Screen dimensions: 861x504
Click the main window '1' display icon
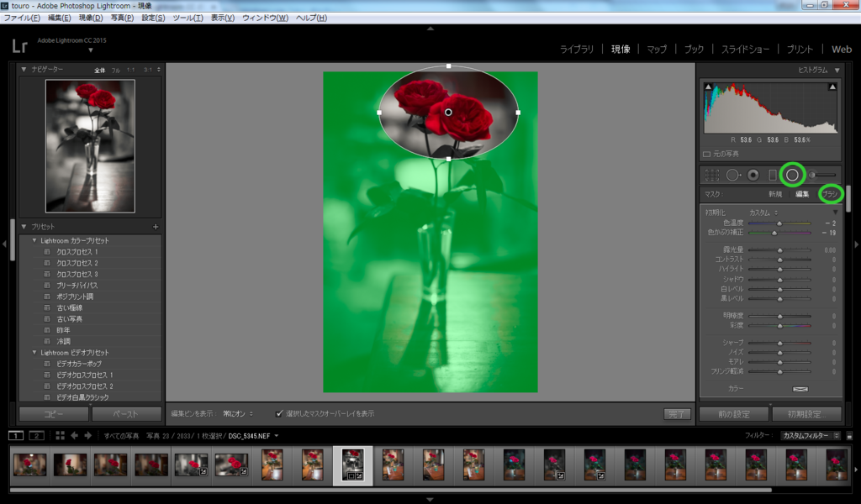(16, 435)
